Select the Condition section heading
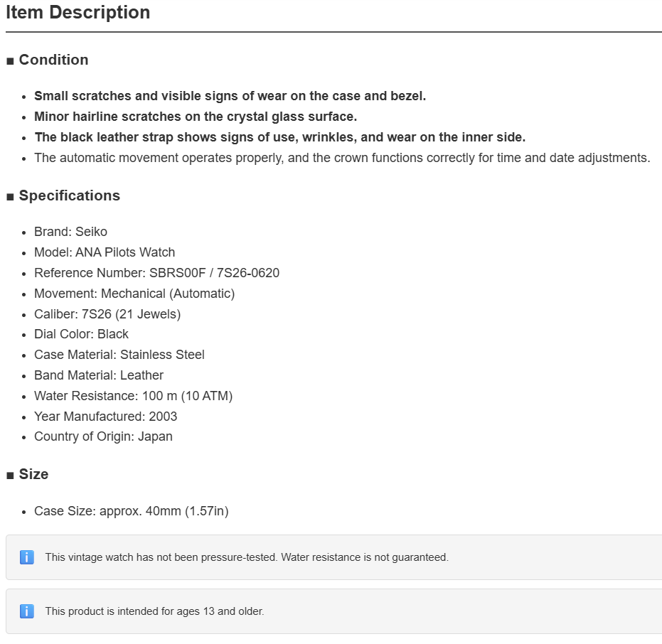The height and width of the screenshot is (644, 662). click(x=53, y=60)
